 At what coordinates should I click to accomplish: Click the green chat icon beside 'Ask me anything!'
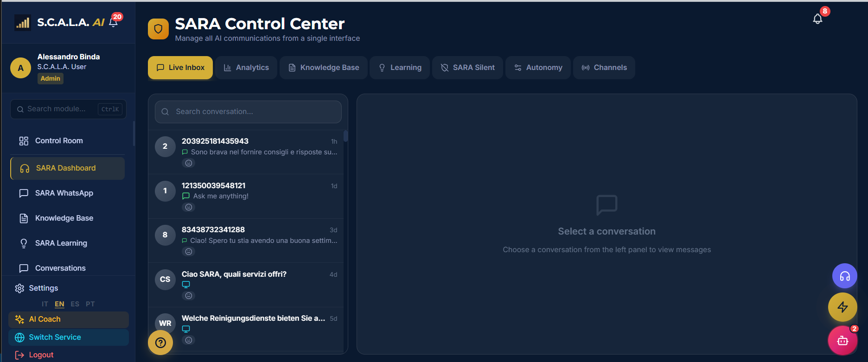pos(186,196)
